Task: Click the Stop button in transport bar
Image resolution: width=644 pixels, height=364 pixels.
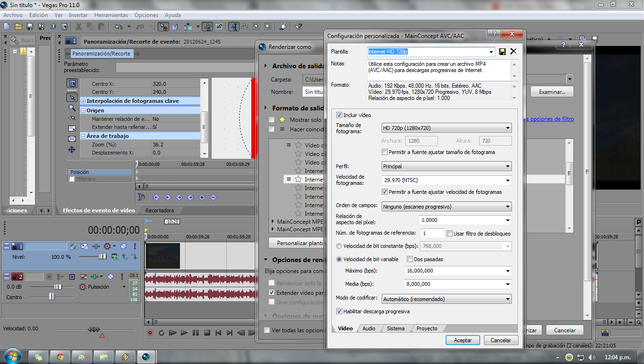Action: 207,333
